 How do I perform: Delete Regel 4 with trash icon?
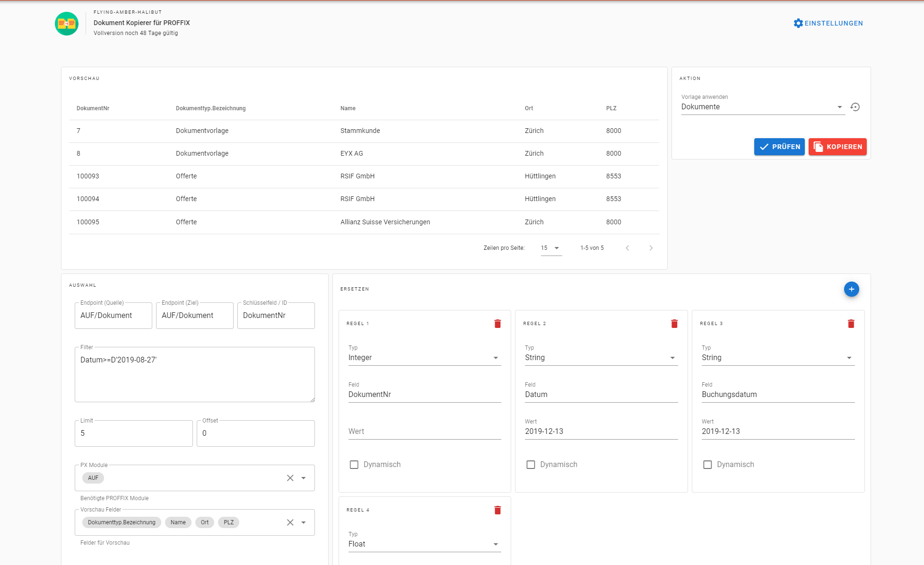(x=497, y=510)
